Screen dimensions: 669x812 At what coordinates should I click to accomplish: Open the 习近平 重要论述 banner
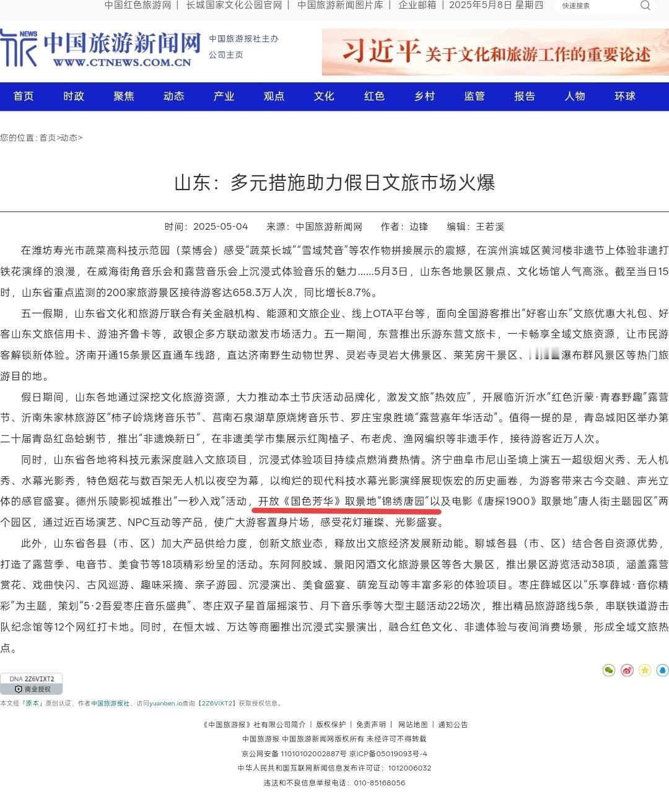pyautogui.click(x=496, y=52)
